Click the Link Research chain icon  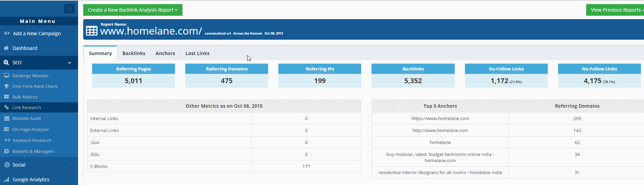point(7,107)
